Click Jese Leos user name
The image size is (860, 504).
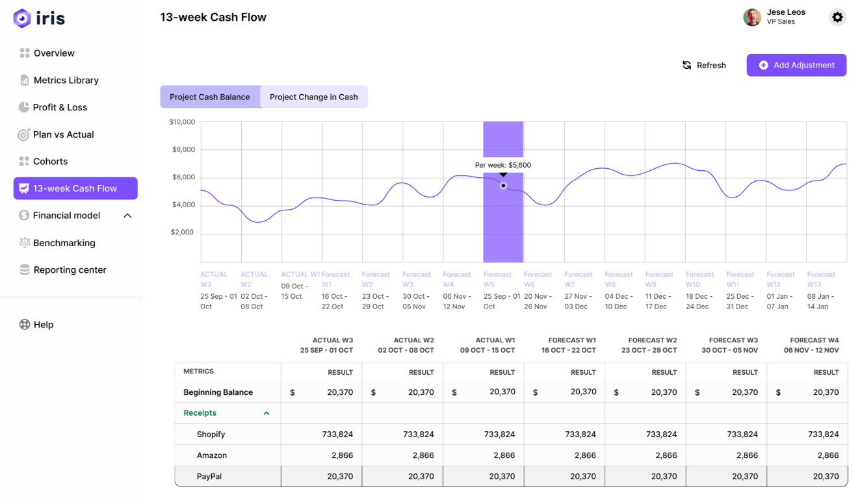tap(786, 12)
